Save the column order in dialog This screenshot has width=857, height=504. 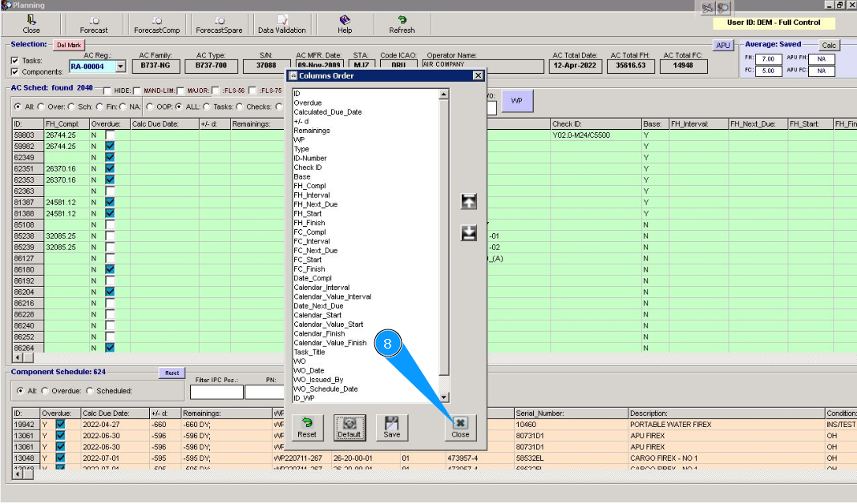pyautogui.click(x=391, y=426)
